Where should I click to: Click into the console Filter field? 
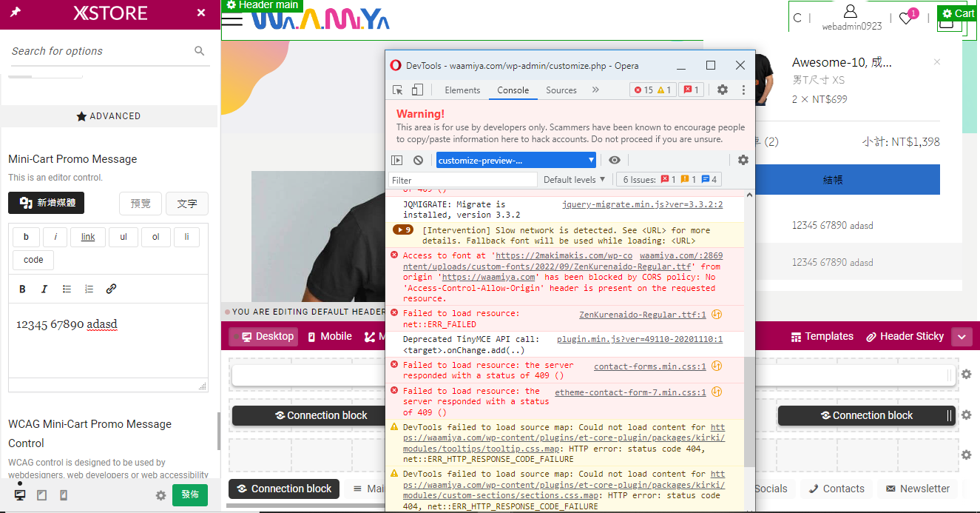coord(463,180)
